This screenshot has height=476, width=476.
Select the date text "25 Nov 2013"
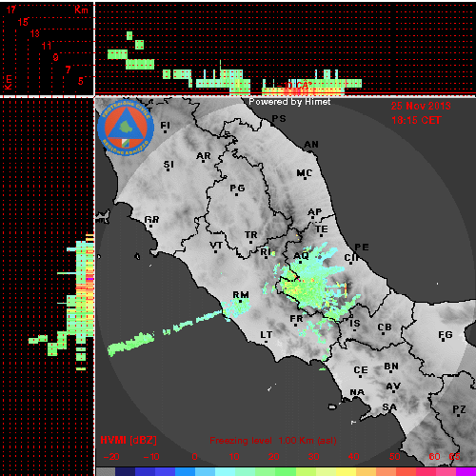(421, 106)
